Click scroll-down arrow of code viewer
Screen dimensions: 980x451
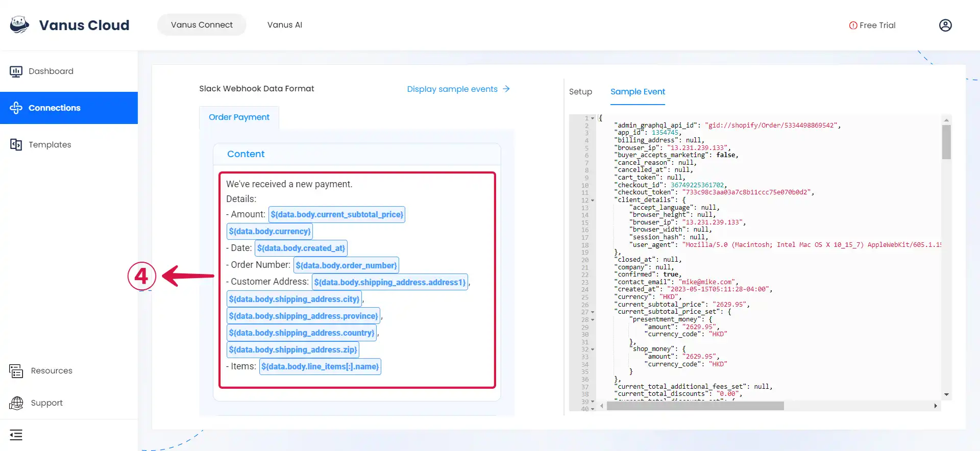(946, 394)
